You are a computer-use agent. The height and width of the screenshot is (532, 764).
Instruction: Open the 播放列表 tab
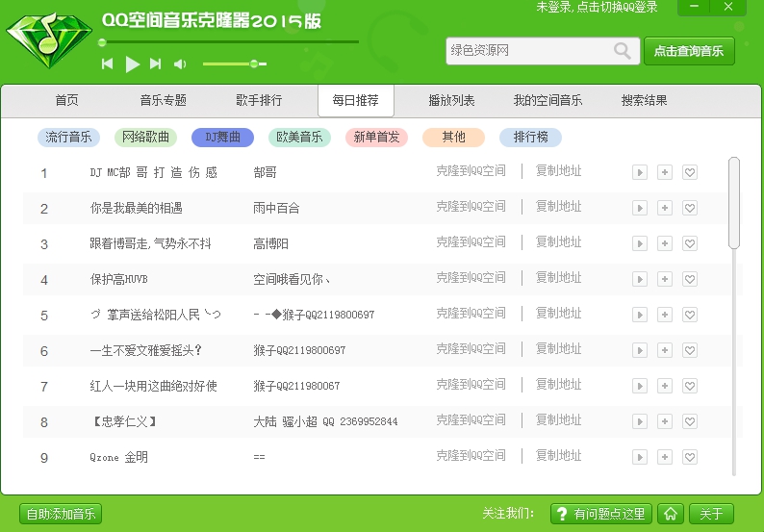[451, 100]
